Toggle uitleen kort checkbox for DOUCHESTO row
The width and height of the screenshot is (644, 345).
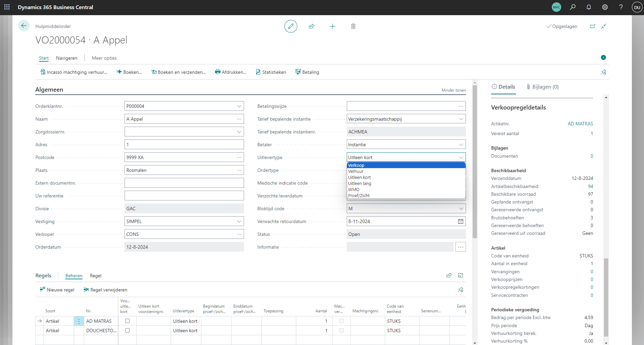click(127, 331)
